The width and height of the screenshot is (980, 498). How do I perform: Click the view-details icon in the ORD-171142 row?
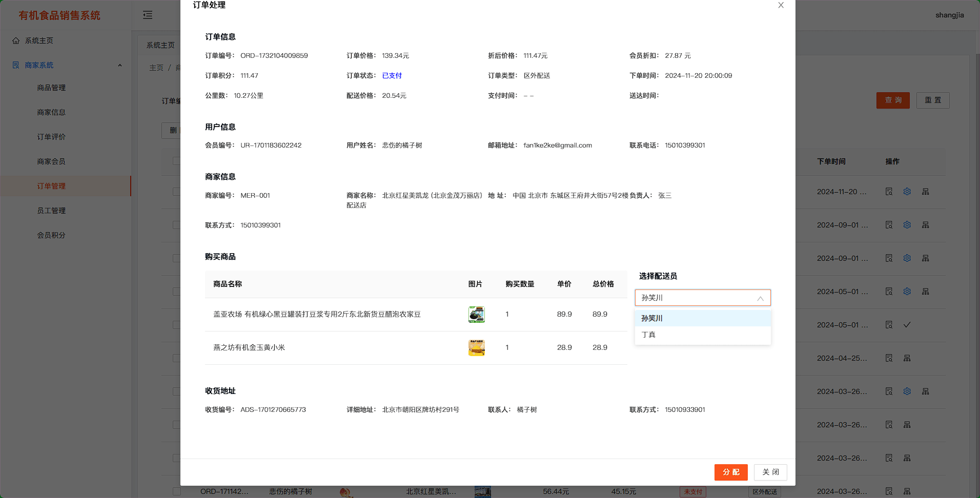point(889,491)
